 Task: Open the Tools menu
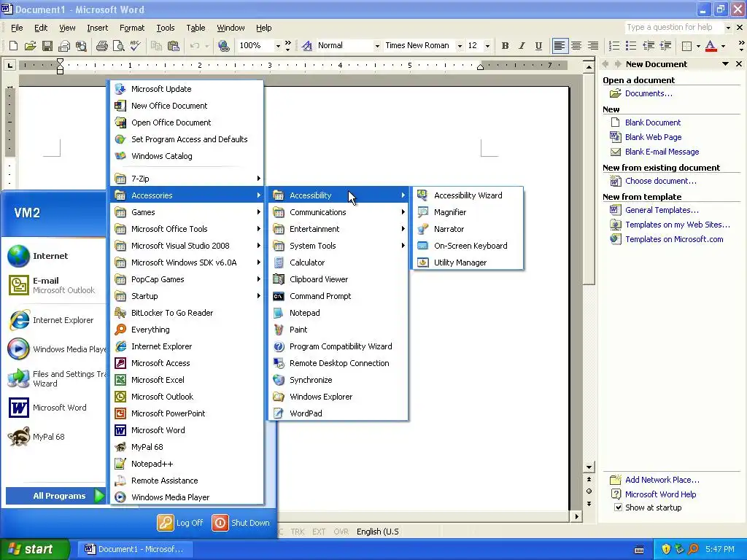[166, 28]
